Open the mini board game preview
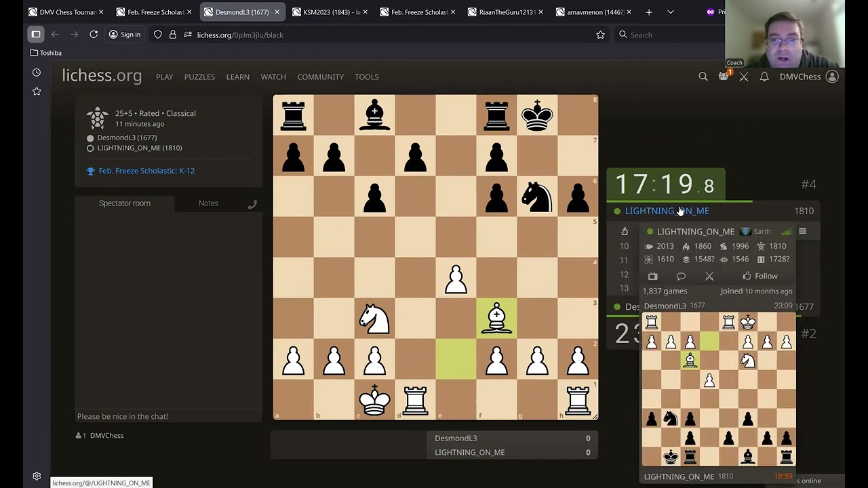This screenshot has height=488, width=868. [719, 390]
